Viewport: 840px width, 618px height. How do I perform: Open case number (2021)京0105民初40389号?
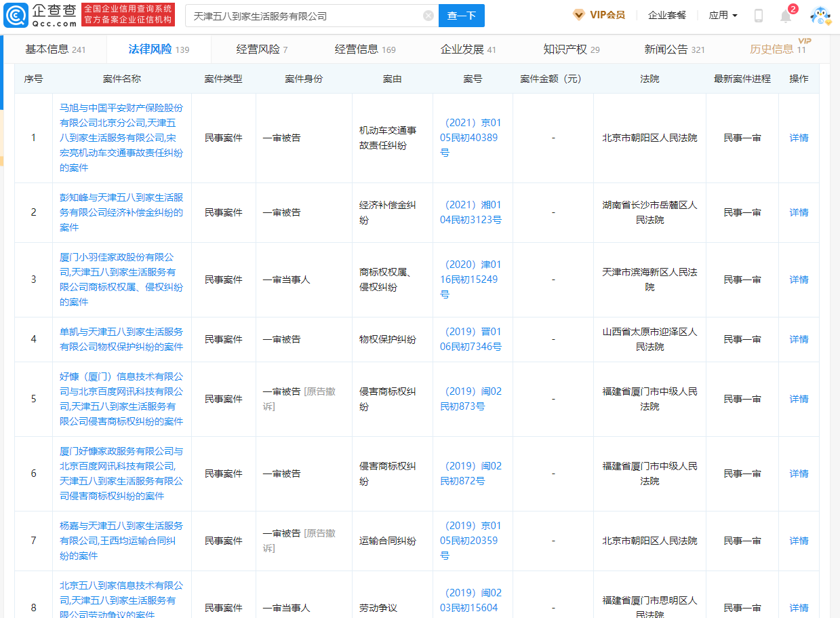(473, 138)
